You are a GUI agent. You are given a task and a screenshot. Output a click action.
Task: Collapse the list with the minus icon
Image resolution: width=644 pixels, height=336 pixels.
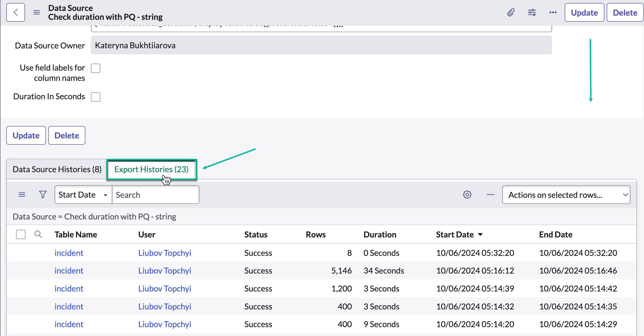coord(491,195)
